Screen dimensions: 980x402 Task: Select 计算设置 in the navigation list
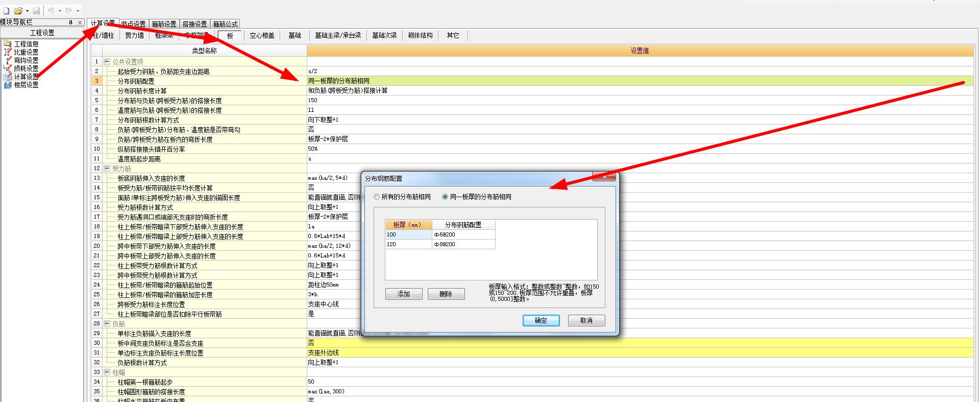click(x=26, y=77)
